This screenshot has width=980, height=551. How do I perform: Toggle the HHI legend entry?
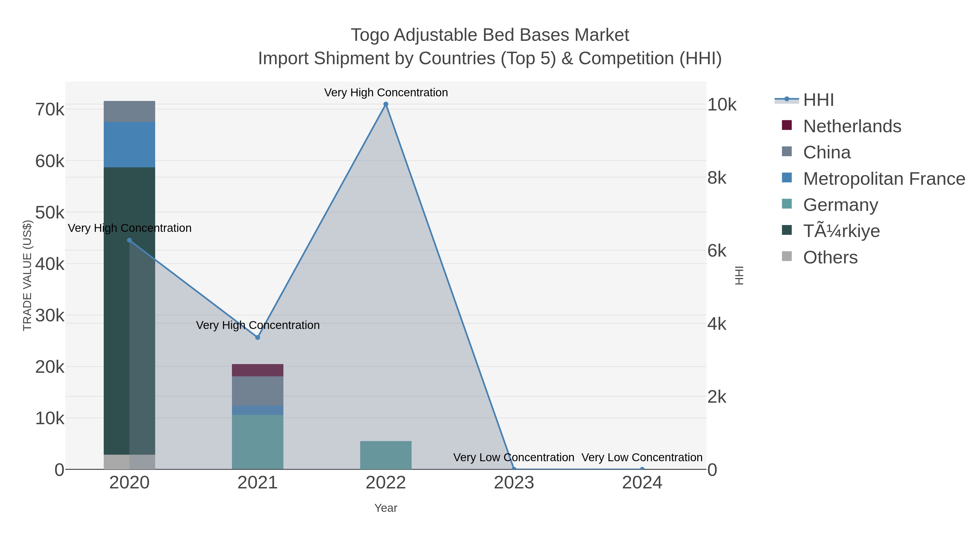coord(804,100)
